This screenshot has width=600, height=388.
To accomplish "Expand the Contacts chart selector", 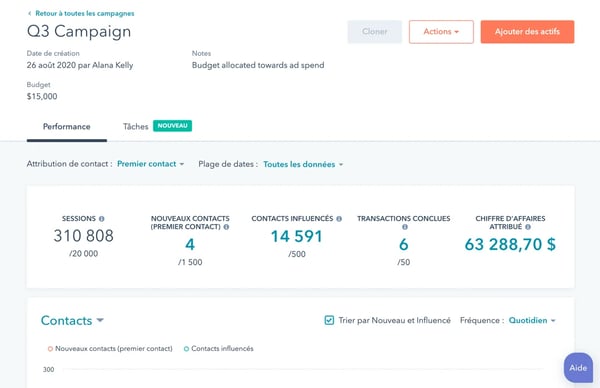I will 72,320.
